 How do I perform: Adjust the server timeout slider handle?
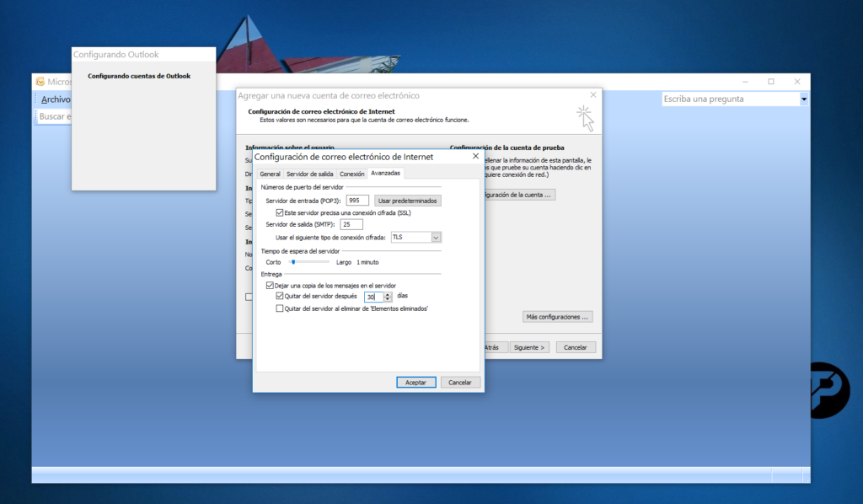point(292,262)
